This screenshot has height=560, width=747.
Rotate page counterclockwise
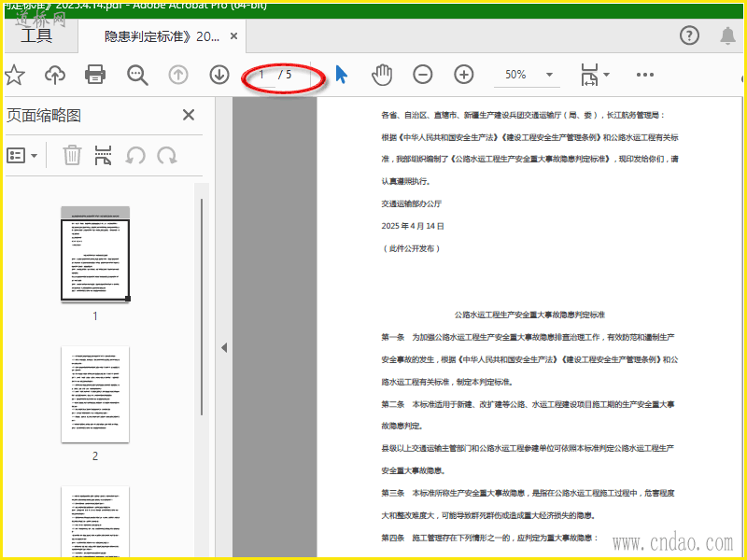coord(135,155)
